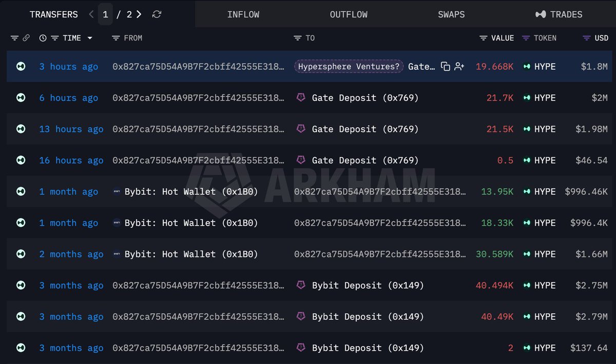The width and height of the screenshot is (616, 364).
Task: Open chain icon of 3 hours ago row
Action: [21, 66]
